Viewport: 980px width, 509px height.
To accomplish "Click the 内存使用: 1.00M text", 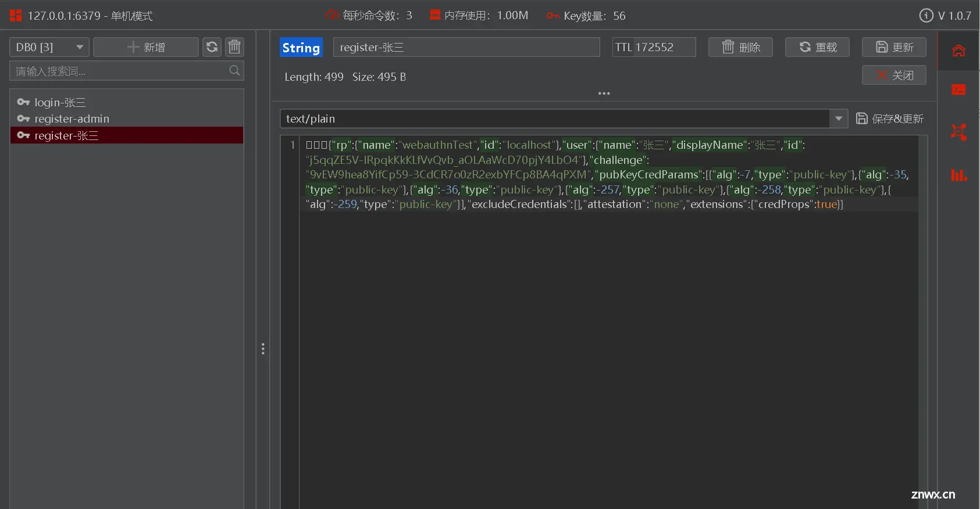I will click(486, 15).
